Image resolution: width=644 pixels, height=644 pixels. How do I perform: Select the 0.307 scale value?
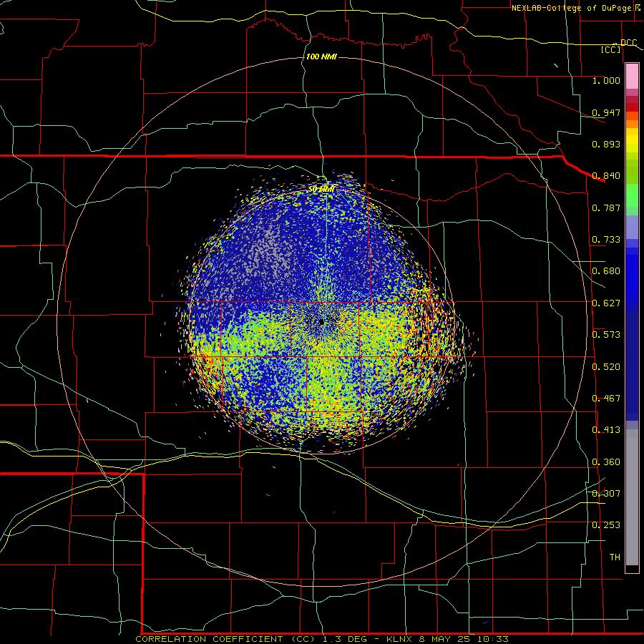[x=606, y=494]
